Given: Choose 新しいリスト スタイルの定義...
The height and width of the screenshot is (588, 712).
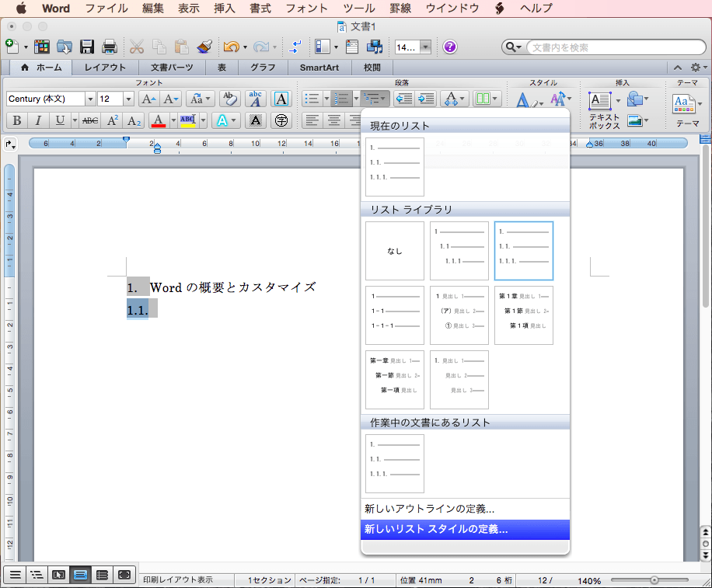Looking at the screenshot, I should pyautogui.click(x=465, y=529).
